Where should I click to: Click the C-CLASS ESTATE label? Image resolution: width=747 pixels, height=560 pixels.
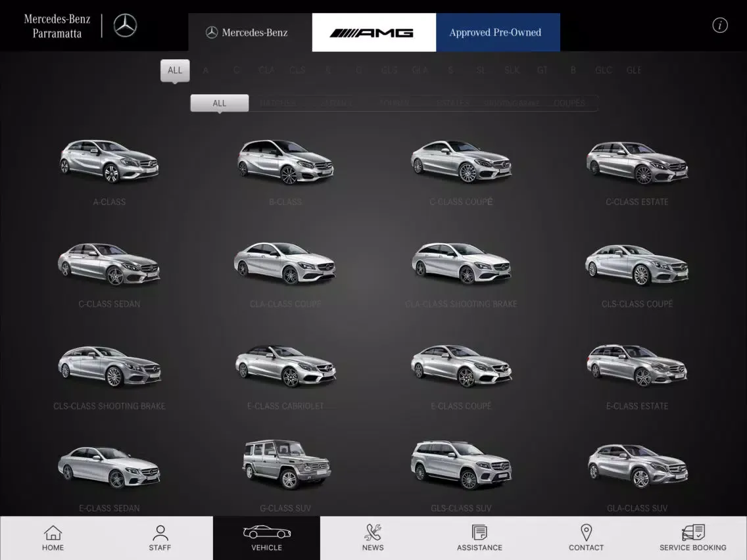click(x=637, y=202)
